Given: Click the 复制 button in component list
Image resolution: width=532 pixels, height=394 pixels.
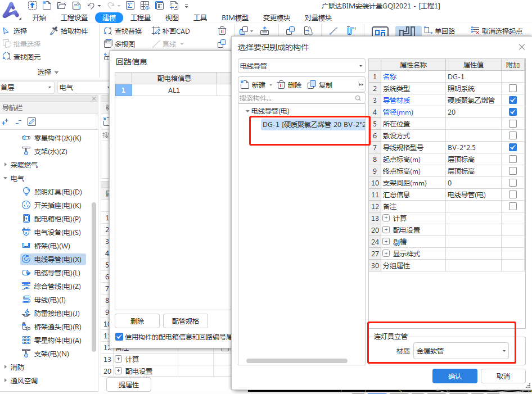Looking at the screenshot, I should pos(320,85).
